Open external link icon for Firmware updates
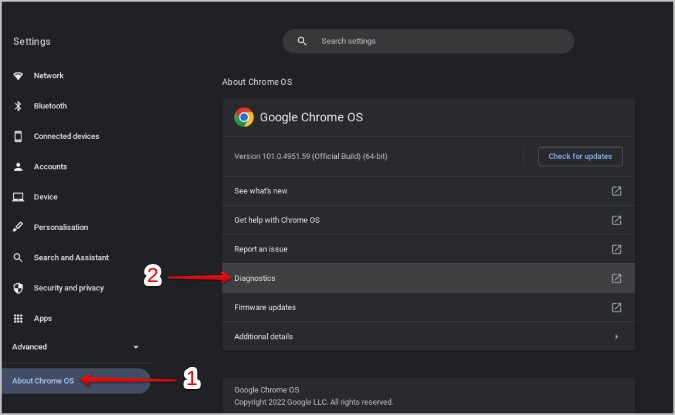This screenshot has width=675, height=415. 616,307
